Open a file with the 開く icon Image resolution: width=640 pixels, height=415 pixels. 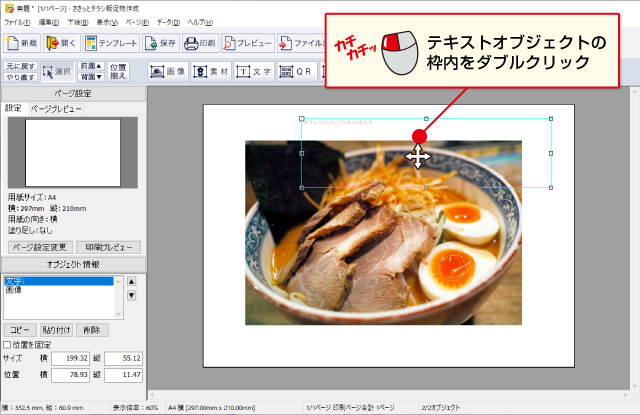(x=62, y=43)
